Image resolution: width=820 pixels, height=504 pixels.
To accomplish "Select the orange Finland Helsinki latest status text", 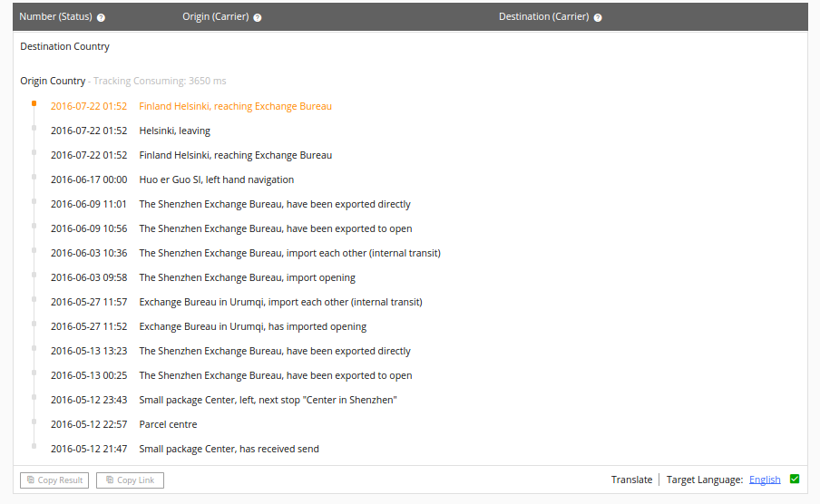I will (x=235, y=106).
